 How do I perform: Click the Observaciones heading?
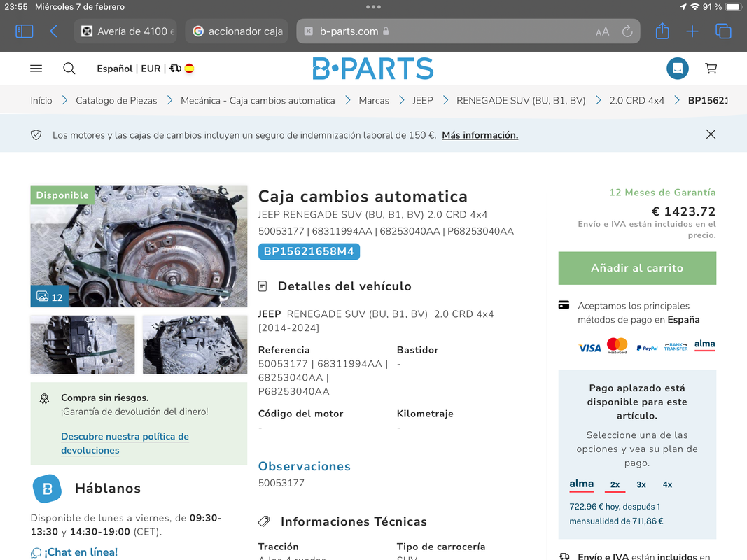(x=305, y=466)
